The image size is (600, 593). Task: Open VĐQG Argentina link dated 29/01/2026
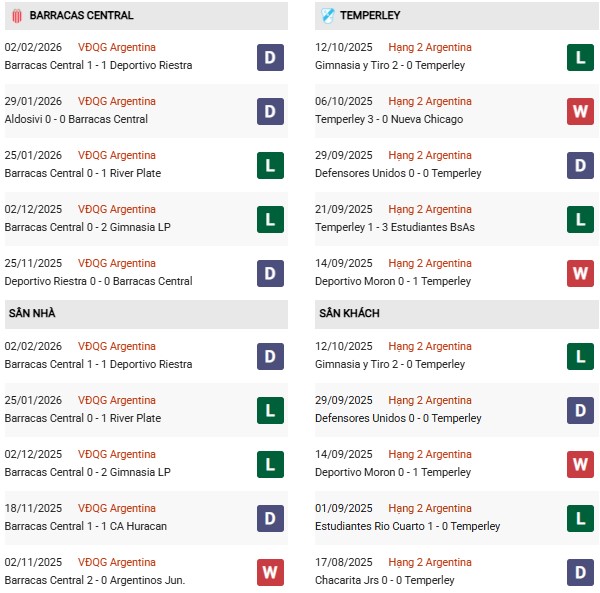pos(117,102)
